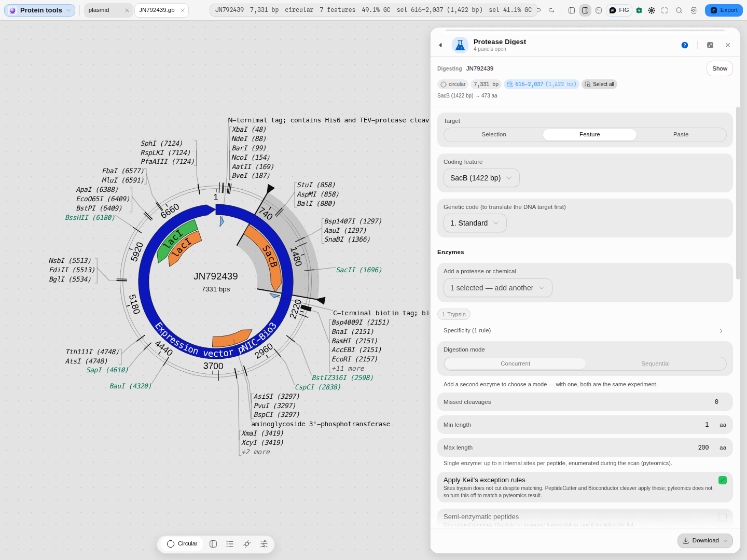The height and width of the screenshot is (560, 747).
Task: Choose Concurrent digestion mode
Action: tap(515, 363)
